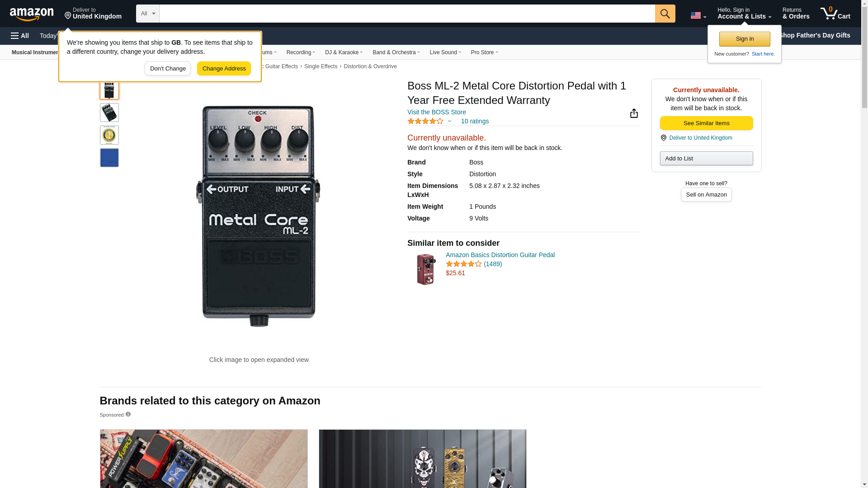The width and height of the screenshot is (868, 488).
Task: Click the Change Address button
Action: pos(224,69)
